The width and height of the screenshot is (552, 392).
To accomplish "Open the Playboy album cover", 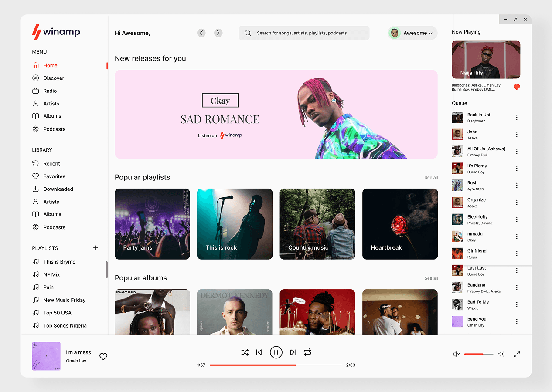I will 152,312.
